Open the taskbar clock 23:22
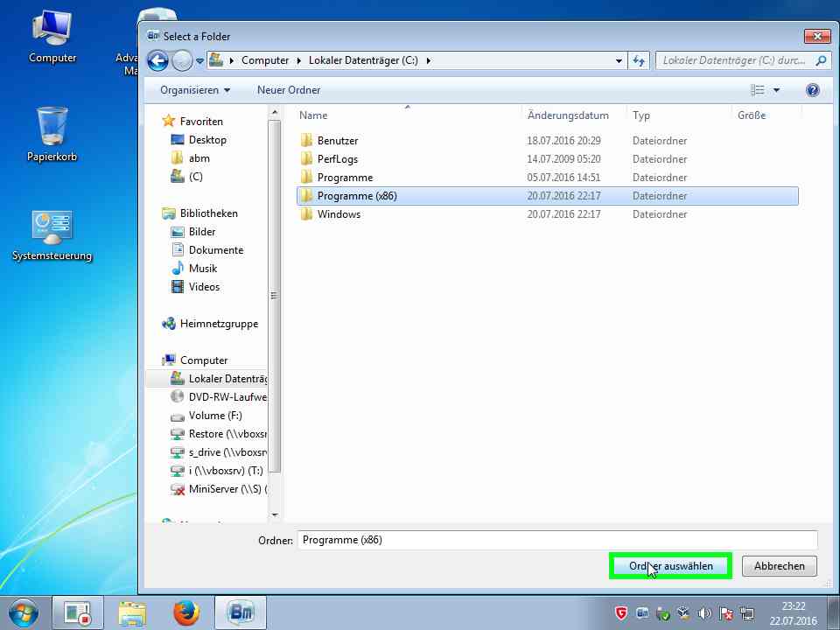The width and height of the screenshot is (840, 630). click(794, 605)
